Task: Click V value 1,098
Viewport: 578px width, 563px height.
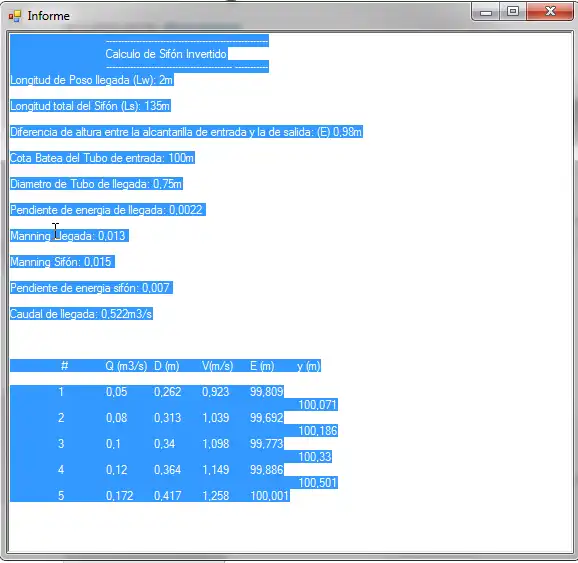Action: coord(216,444)
